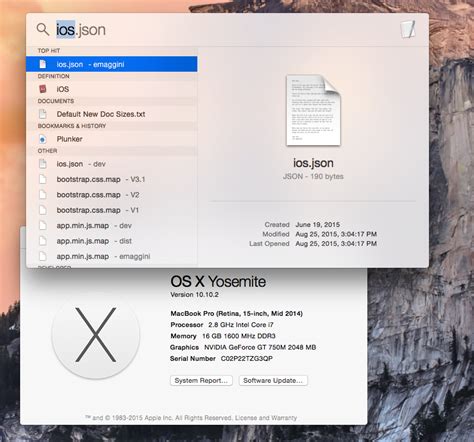The height and width of the screenshot is (442, 474).
Task: Click Memory 16 GB 1600 MHz DDR3
Action: [x=223, y=336]
